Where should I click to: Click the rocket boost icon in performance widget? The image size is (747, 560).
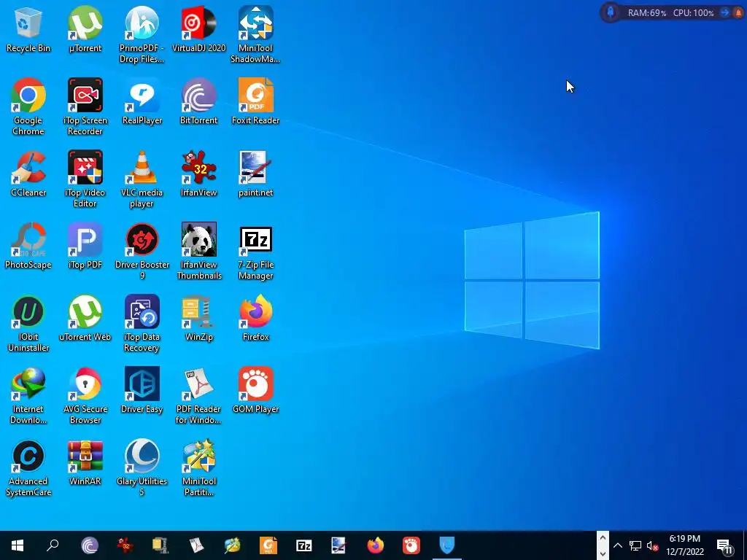(x=611, y=12)
